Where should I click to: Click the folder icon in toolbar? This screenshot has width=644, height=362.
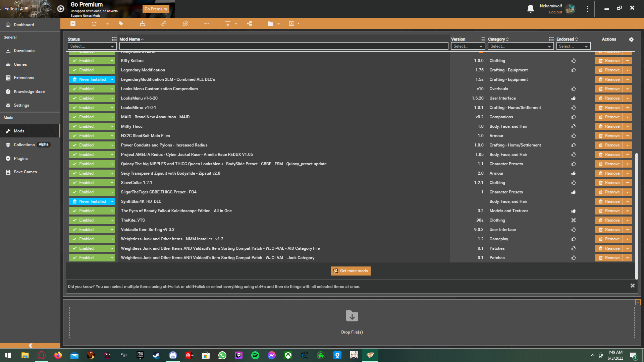coord(270,23)
